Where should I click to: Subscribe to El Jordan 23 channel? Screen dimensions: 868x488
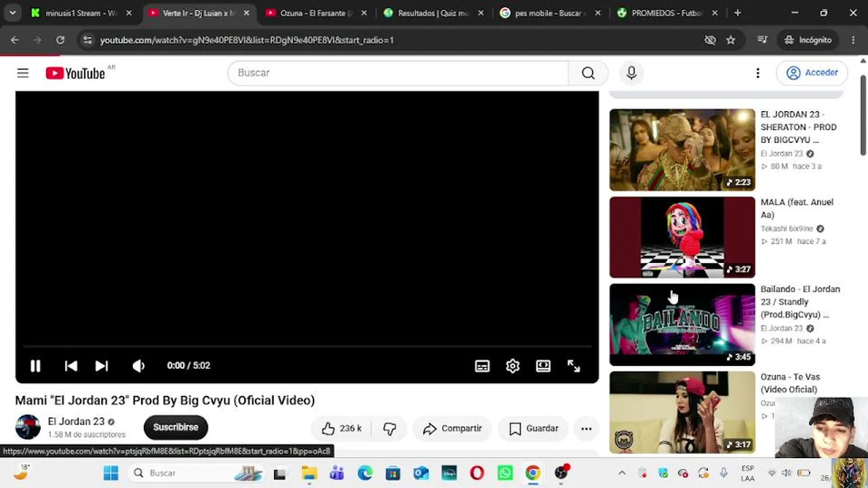point(176,428)
